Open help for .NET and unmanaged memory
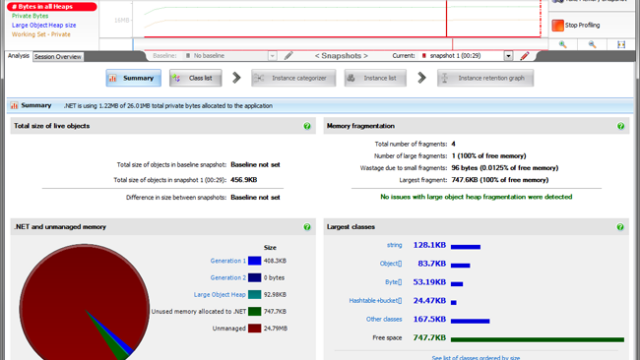This screenshot has height=360, width=640. coord(307,227)
